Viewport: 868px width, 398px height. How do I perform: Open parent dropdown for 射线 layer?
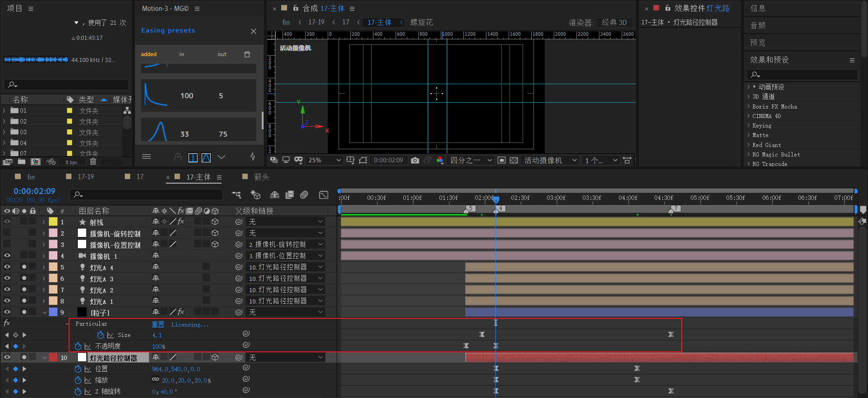[285, 222]
